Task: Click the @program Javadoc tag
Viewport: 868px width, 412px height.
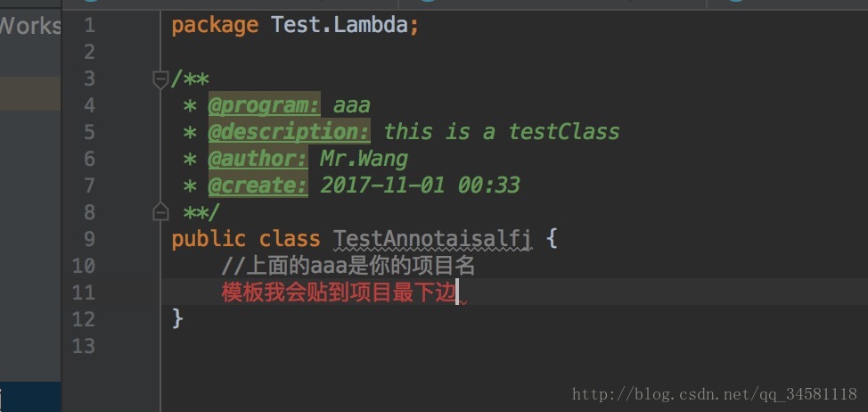Action: 264,105
